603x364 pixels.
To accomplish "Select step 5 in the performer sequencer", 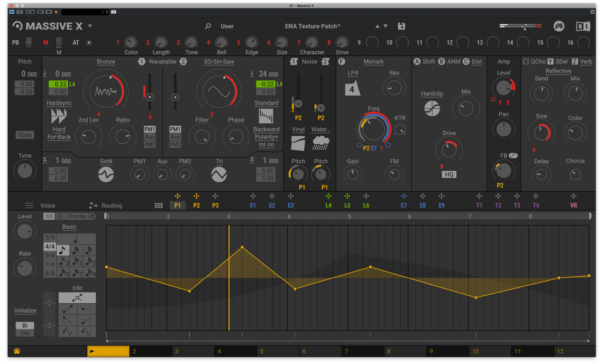I will coord(278,351).
